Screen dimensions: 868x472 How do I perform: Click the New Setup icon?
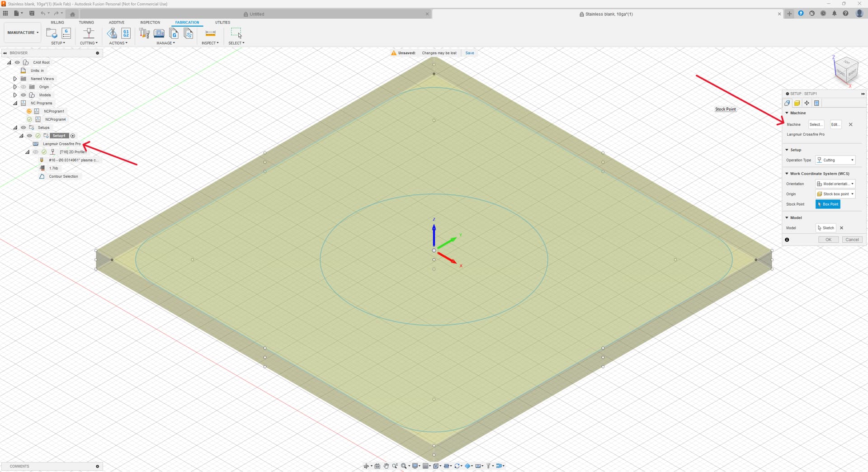[x=52, y=33]
